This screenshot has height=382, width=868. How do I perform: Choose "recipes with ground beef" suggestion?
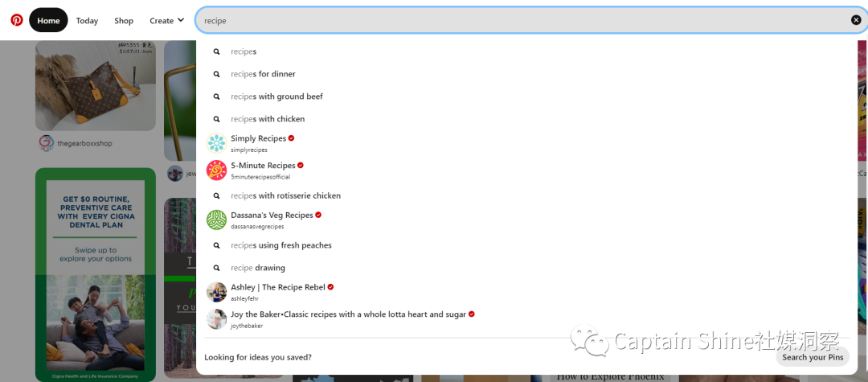point(276,97)
